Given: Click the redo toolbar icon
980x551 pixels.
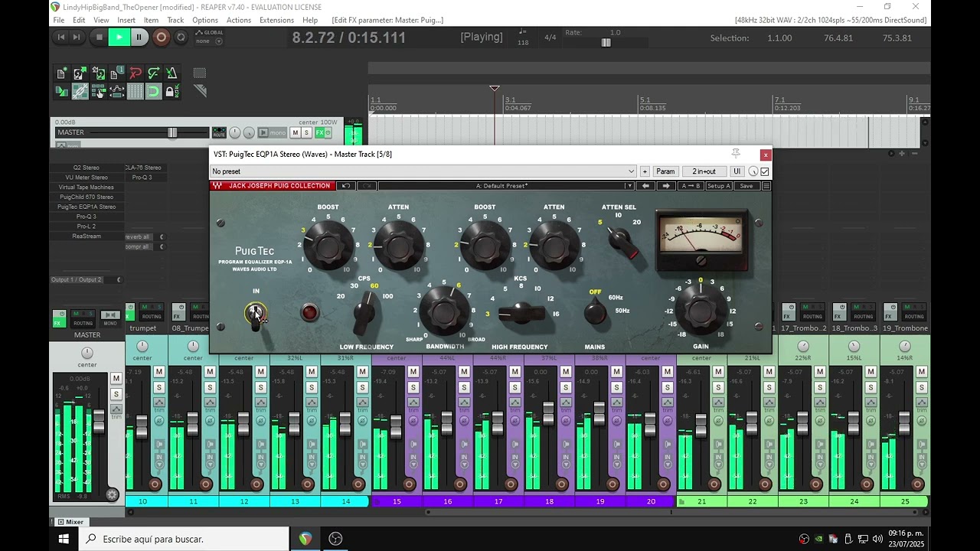Looking at the screenshot, I should [x=154, y=73].
